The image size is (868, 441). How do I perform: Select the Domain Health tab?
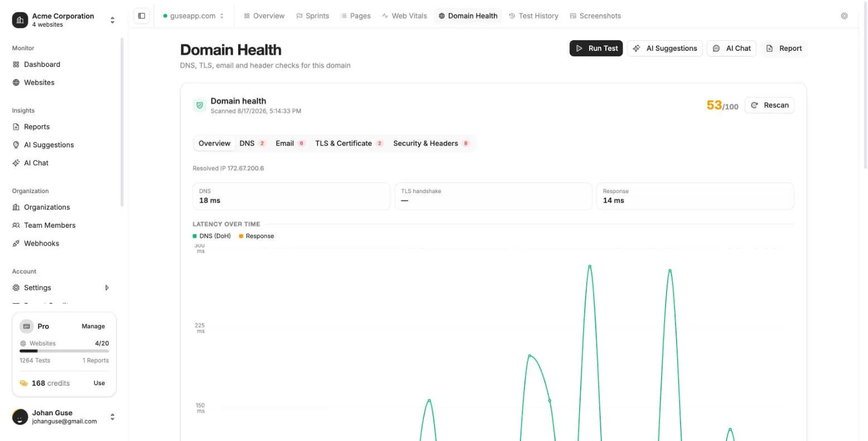[467, 16]
